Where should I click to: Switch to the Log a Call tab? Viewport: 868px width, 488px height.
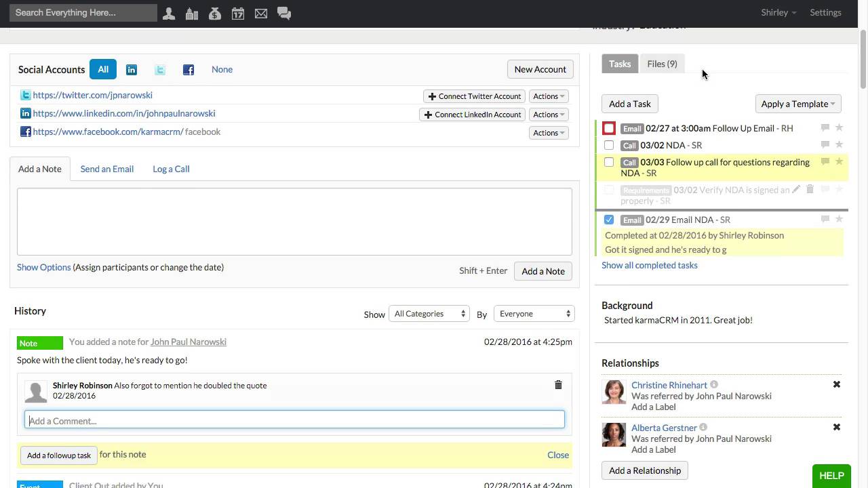171,169
